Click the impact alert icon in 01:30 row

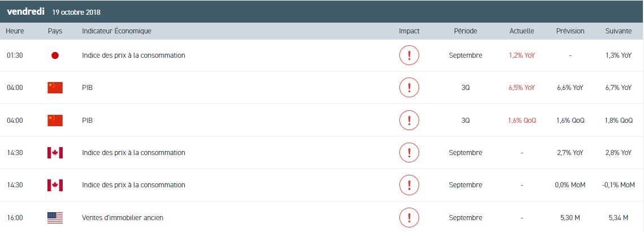point(409,55)
